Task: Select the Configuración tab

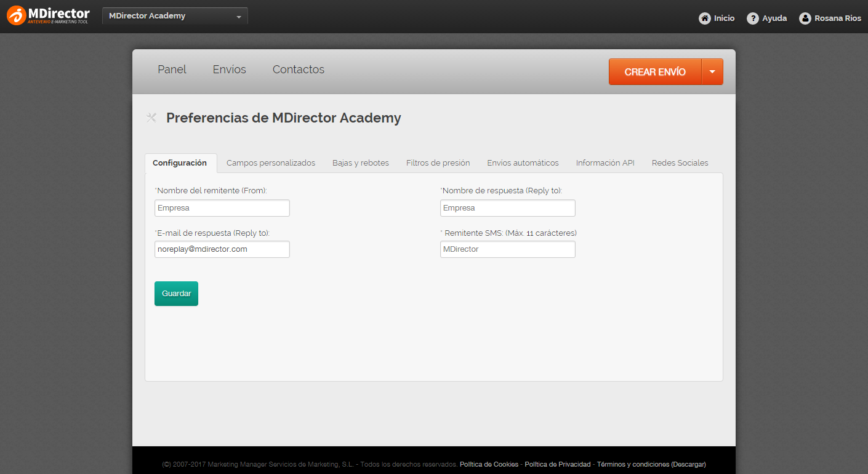Action: [x=180, y=163]
